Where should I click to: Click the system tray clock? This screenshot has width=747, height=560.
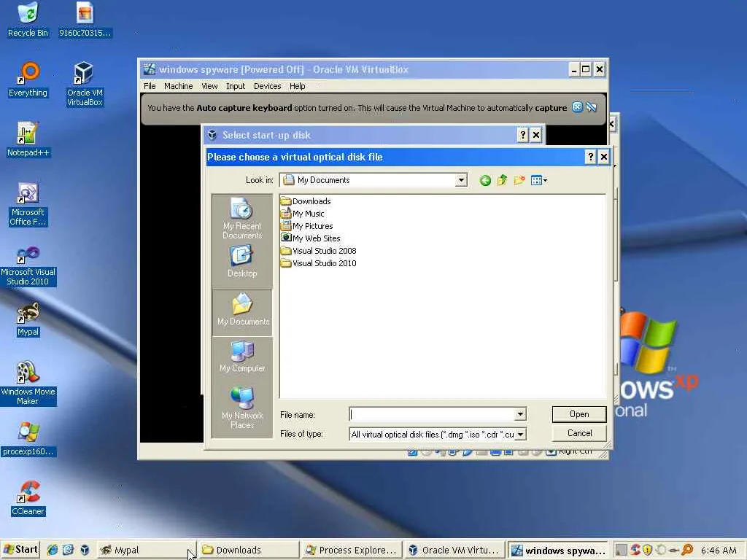coord(719,550)
